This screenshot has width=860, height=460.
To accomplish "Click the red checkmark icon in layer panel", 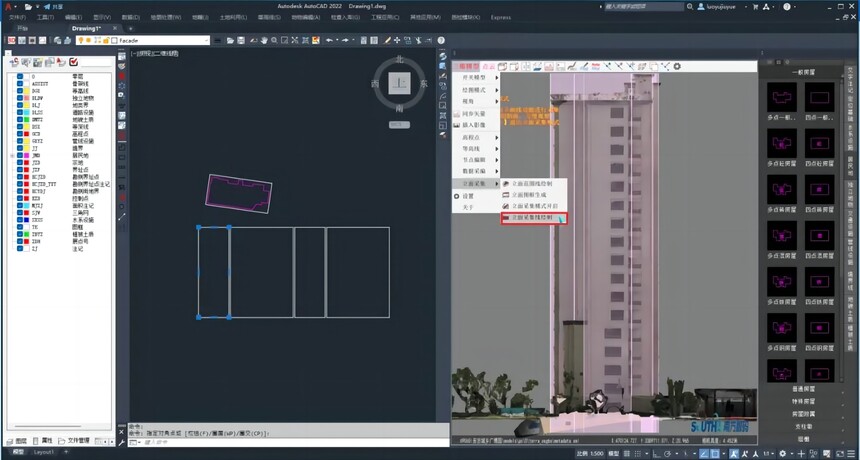I will (73, 62).
